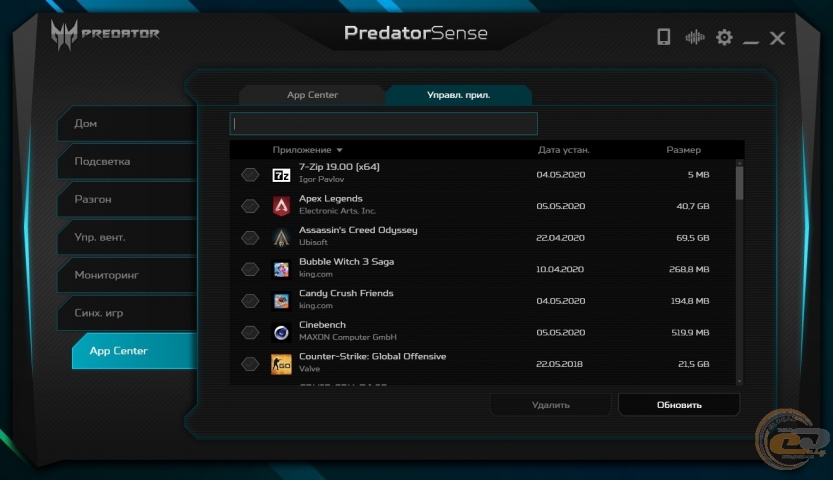Check the Assassin's Creed Odyssey checkbox
Image resolution: width=833 pixels, height=480 pixels.
[250, 237]
